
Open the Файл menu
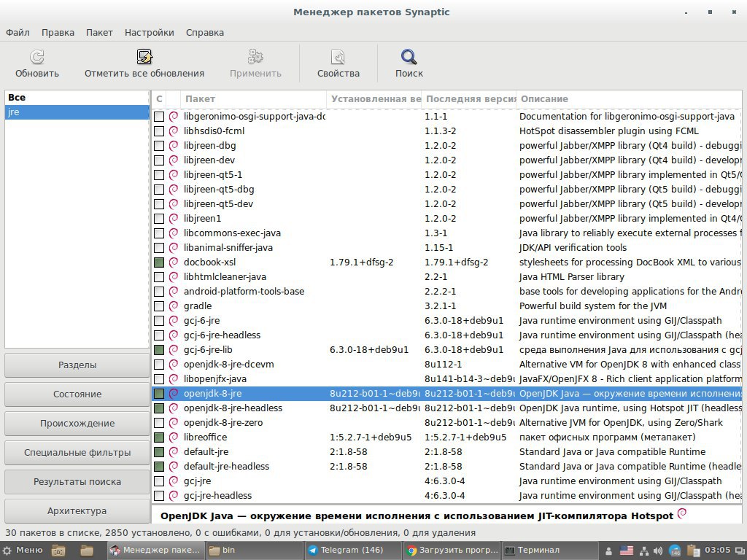coord(18,32)
